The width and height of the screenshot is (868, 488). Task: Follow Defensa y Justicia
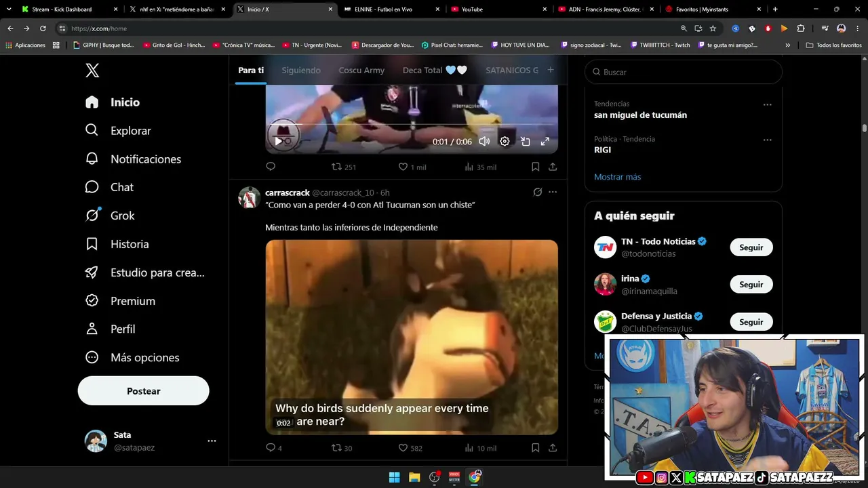click(751, 322)
